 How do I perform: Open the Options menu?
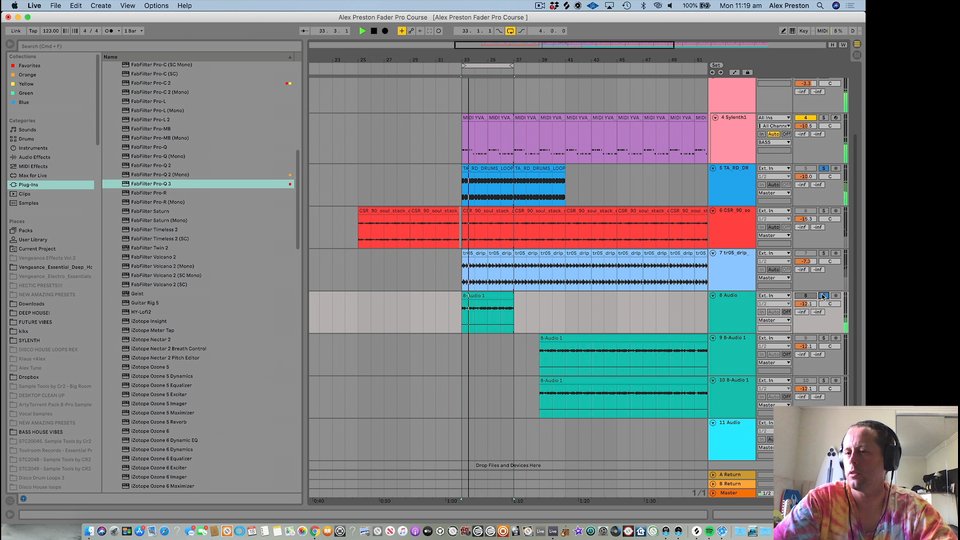coord(156,6)
